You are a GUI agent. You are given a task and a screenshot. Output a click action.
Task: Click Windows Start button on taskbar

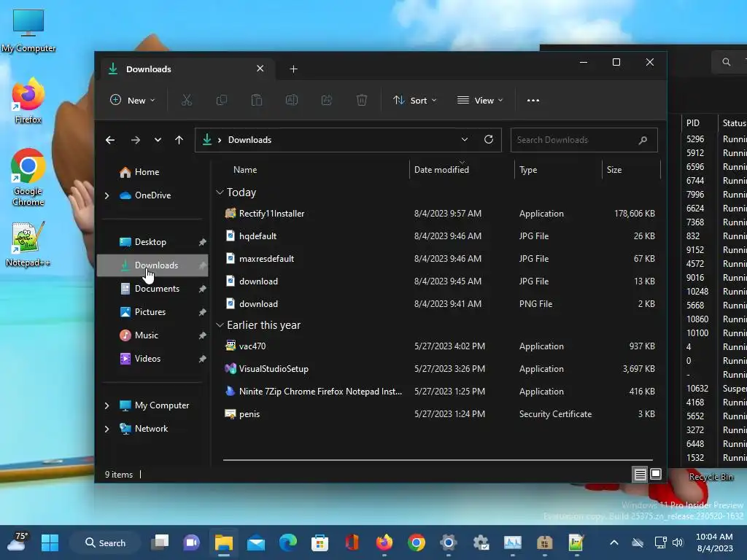[50, 542]
